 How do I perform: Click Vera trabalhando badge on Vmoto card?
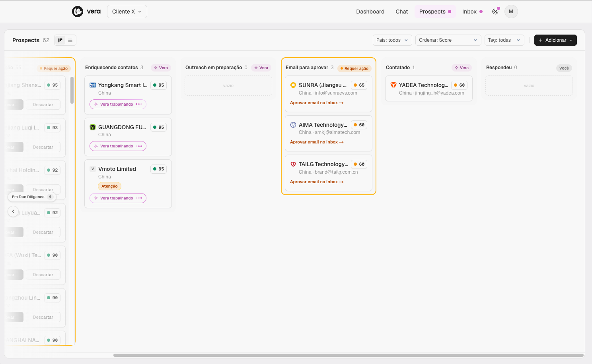118,198
